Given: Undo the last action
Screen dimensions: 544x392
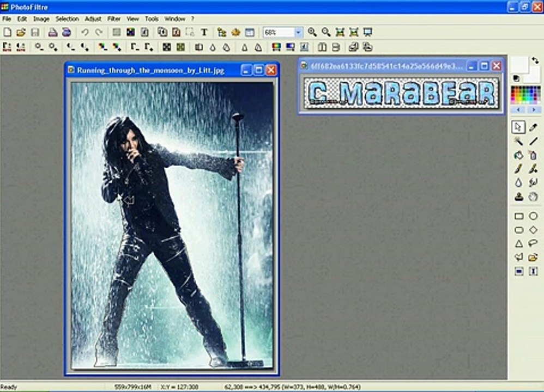Looking at the screenshot, I should click(84, 32).
